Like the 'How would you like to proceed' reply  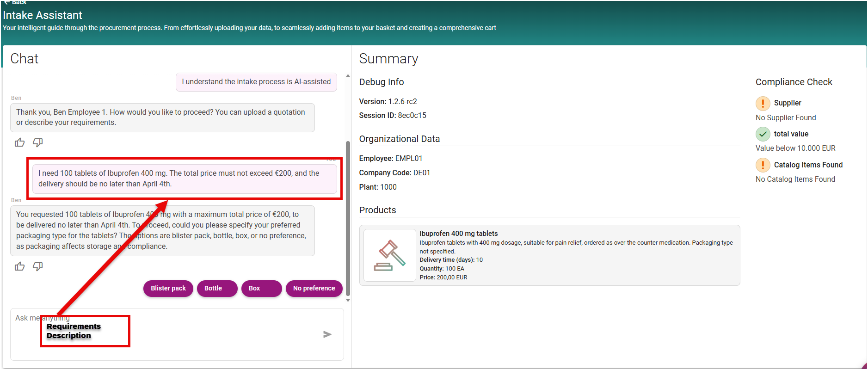[x=19, y=142]
